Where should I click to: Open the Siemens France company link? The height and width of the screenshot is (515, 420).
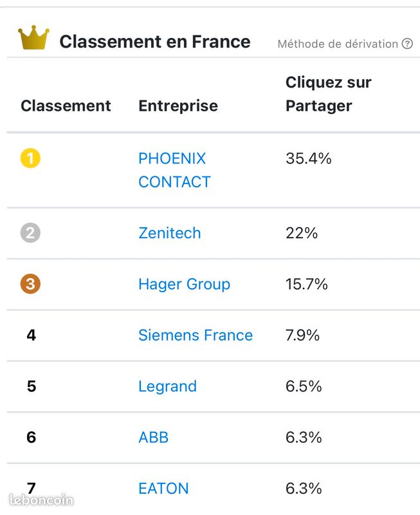click(x=196, y=335)
